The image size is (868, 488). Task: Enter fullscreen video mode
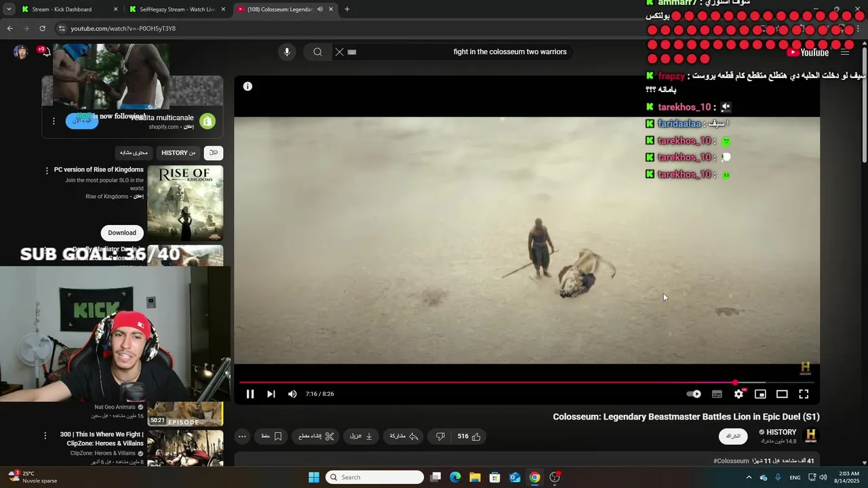coord(804,394)
